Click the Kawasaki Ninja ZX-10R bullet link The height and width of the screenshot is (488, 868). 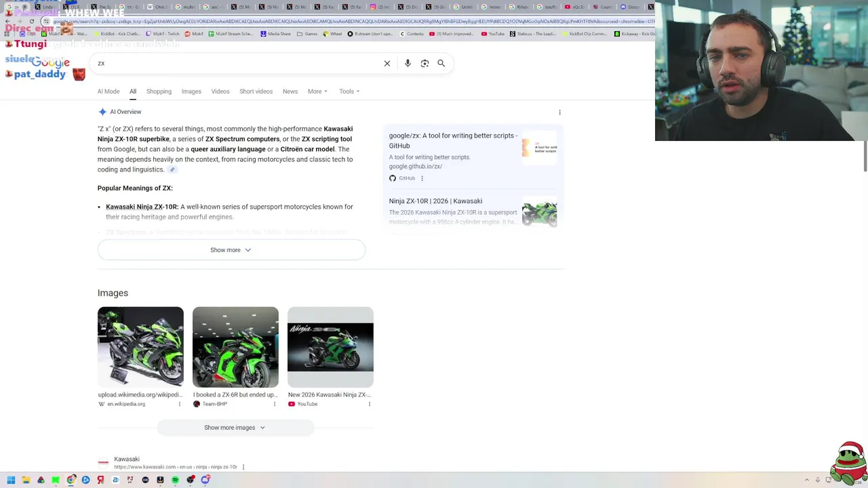coord(142,207)
